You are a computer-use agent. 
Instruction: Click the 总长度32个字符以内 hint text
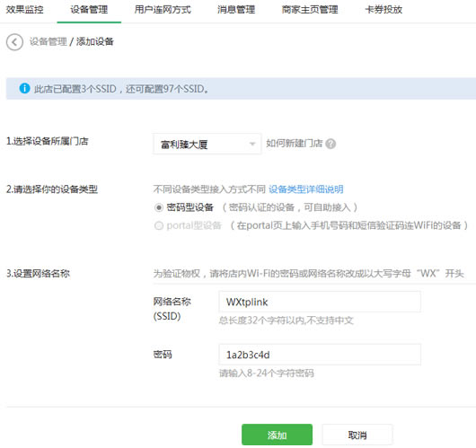286,321
